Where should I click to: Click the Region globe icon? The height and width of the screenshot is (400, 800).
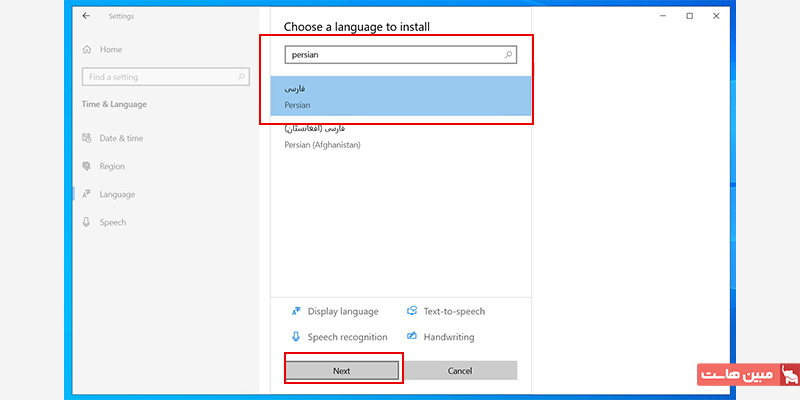click(86, 166)
